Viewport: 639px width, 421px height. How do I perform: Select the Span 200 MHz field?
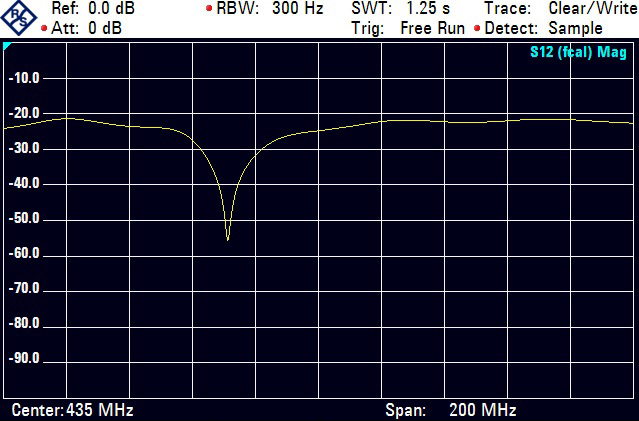coord(450,411)
